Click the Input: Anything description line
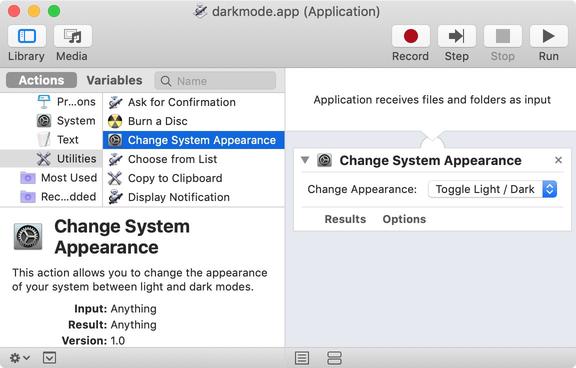 point(115,309)
